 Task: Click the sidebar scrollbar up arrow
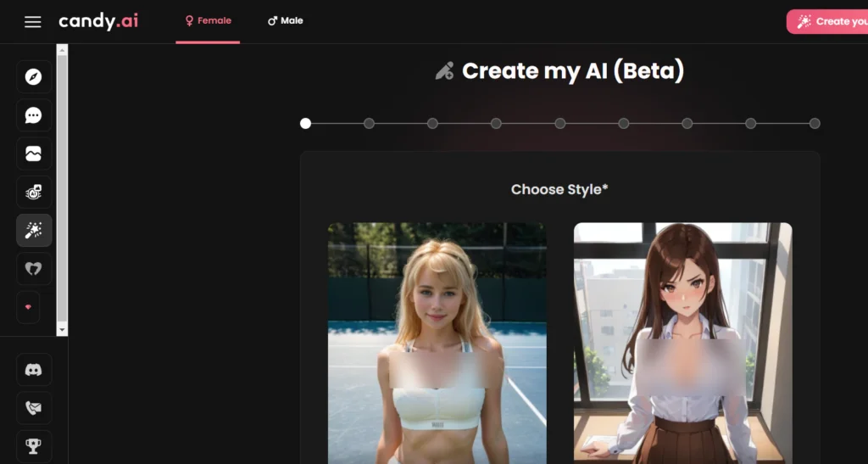click(x=62, y=50)
